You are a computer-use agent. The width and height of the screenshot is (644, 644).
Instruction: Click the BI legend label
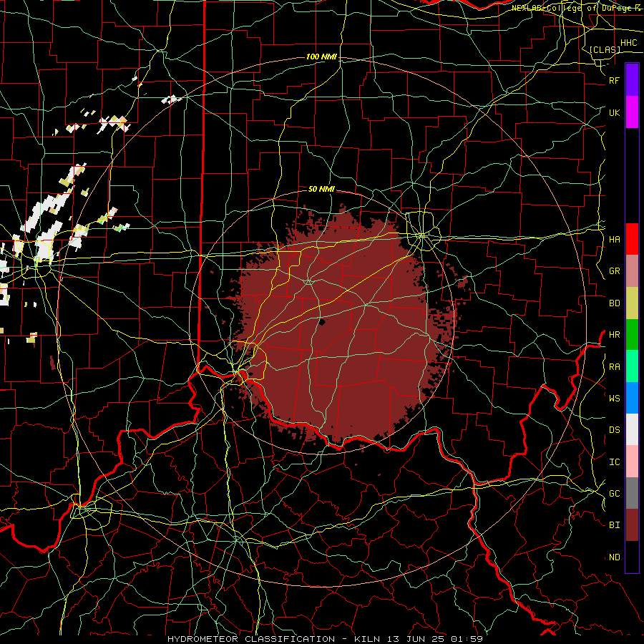[x=614, y=525]
